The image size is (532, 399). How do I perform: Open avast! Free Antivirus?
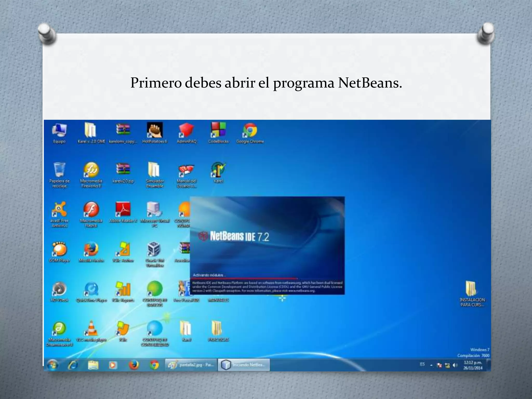pos(59,215)
